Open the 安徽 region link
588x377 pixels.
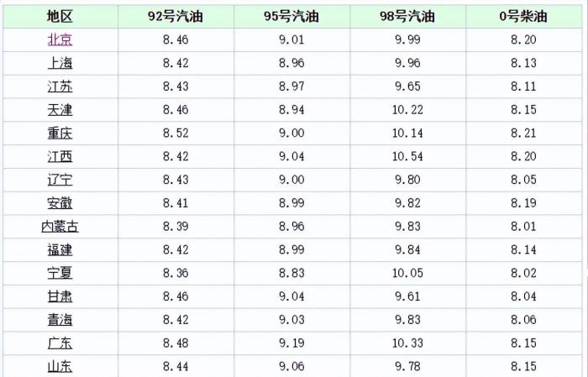click(60, 203)
